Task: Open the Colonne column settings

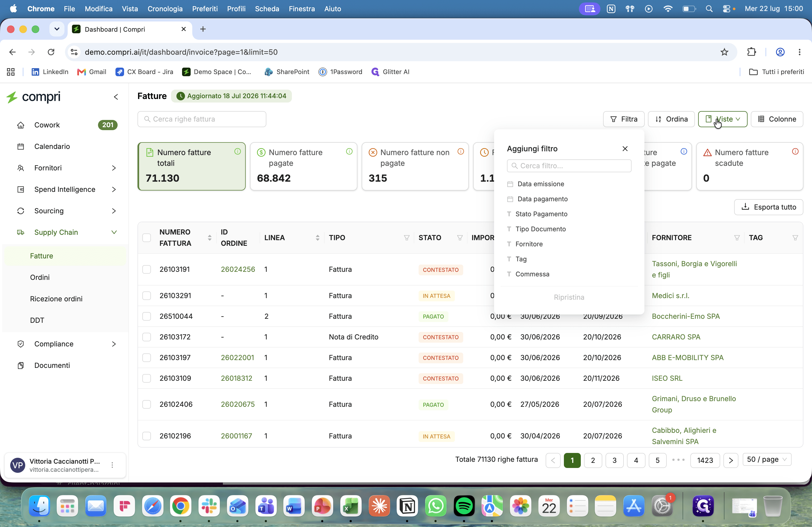Action: click(777, 119)
